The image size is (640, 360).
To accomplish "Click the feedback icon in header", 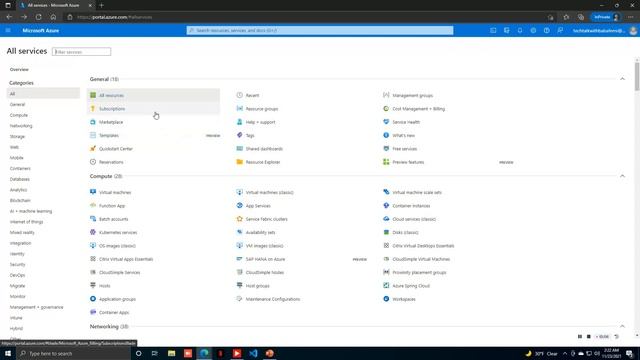I will (560, 31).
